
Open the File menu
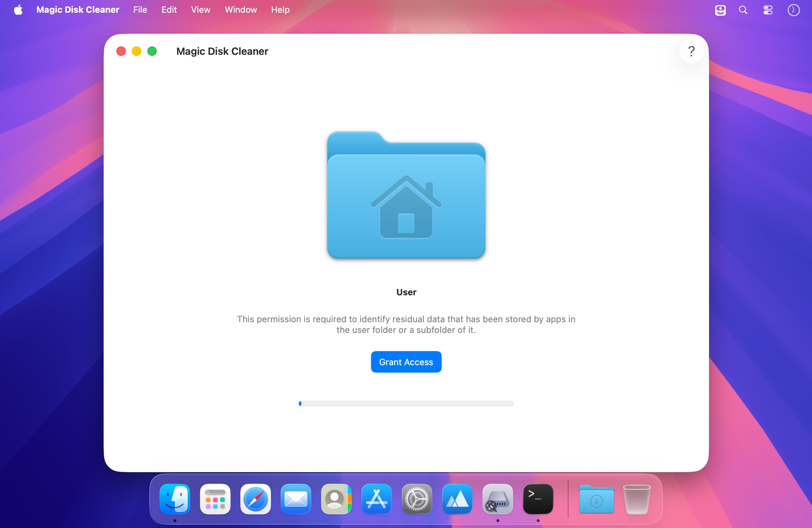(x=140, y=10)
